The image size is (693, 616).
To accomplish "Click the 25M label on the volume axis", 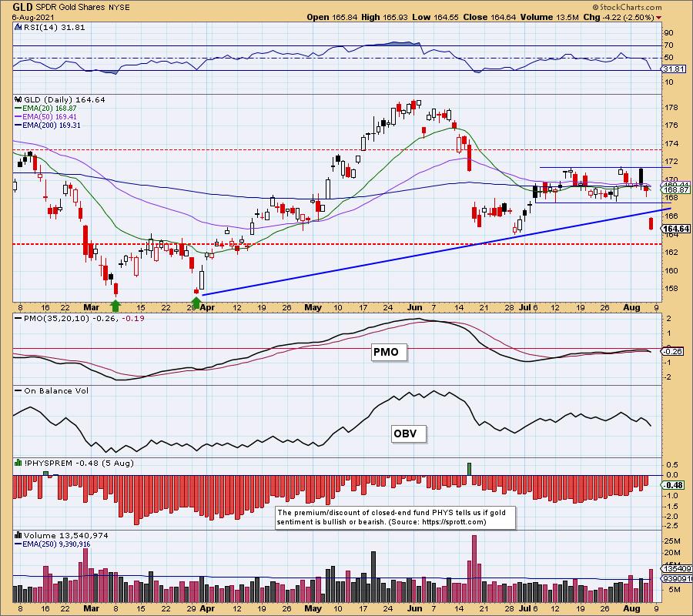I will point(671,541).
